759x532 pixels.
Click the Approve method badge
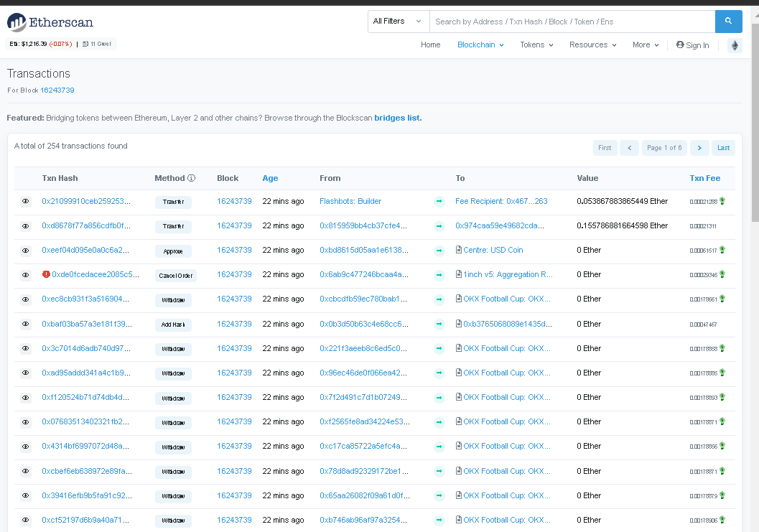click(173, 251)
